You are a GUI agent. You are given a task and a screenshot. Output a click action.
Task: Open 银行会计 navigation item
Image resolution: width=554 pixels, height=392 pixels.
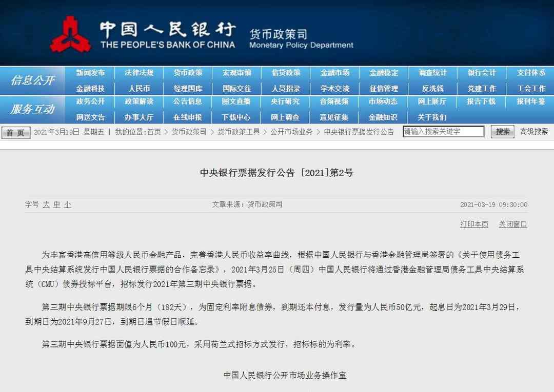482,73
